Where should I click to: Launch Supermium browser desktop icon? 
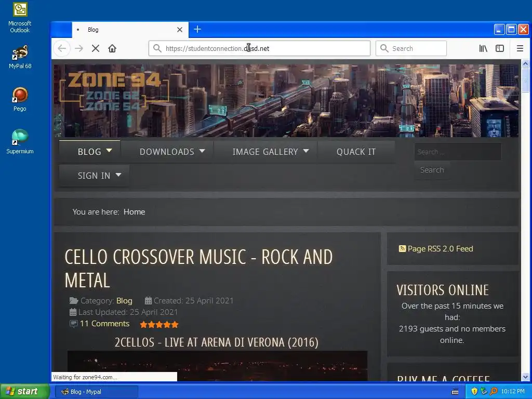(20, 141)
